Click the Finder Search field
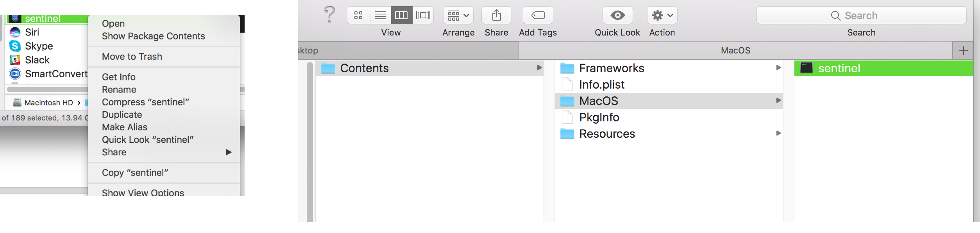The height and width of the screenshot is (233, 980). coord(861,15)
